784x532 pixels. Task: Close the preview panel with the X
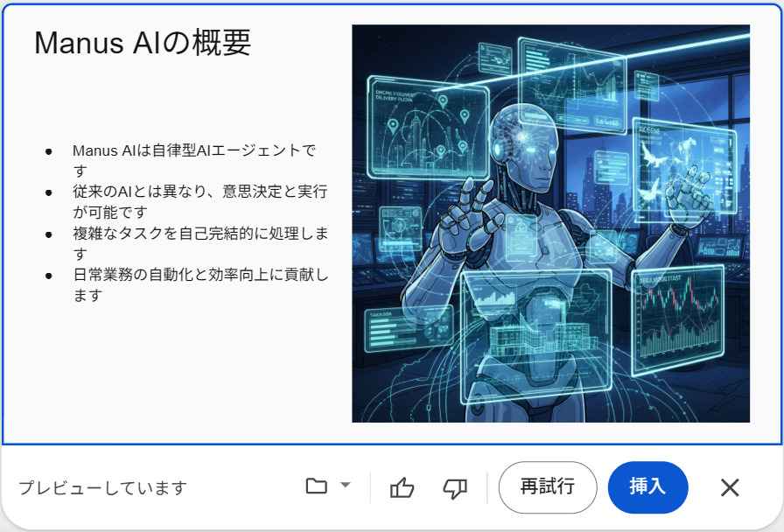730,487
